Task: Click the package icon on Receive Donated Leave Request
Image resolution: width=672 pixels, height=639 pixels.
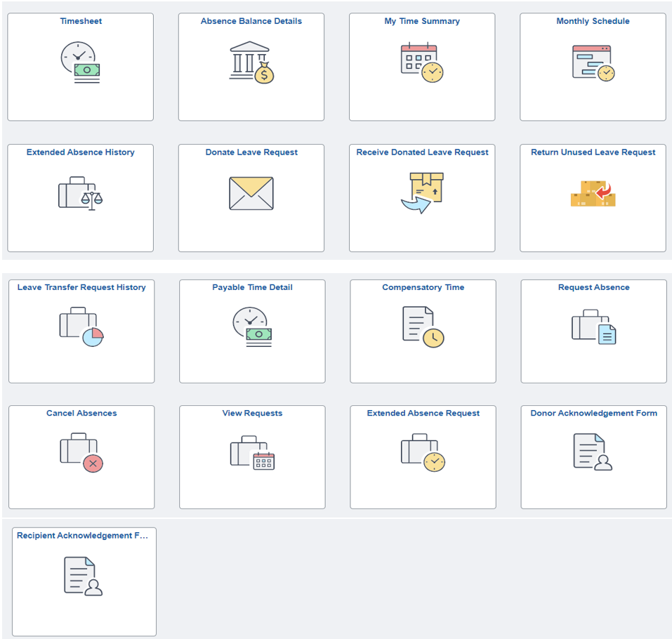Action: point(421,191)
